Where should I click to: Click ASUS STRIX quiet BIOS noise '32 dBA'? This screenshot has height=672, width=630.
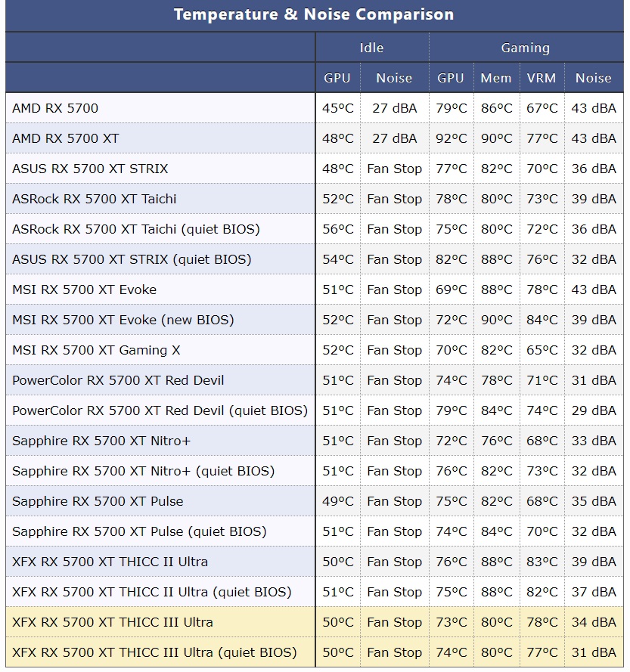594,259
